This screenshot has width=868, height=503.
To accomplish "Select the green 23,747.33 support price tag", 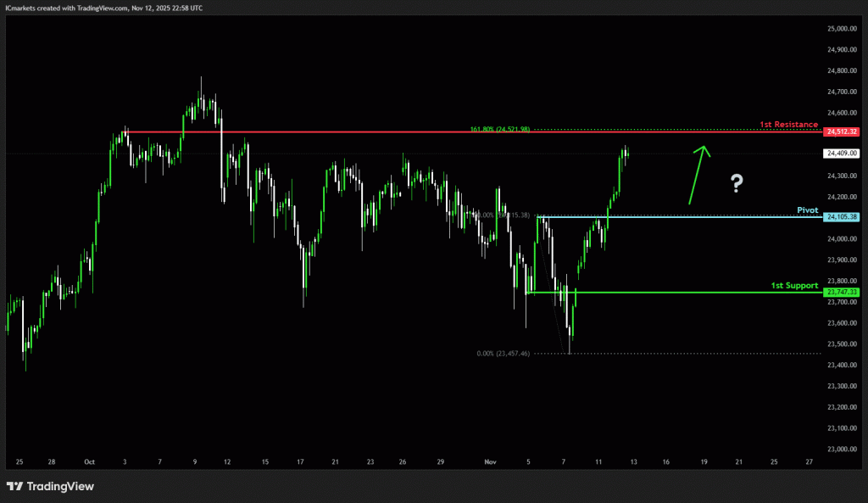I will click(841, 292).
